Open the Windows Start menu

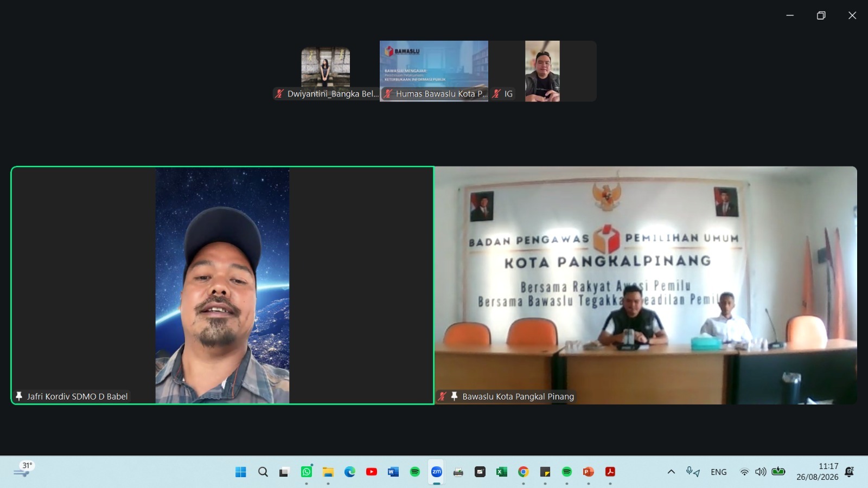pos(241,472)
